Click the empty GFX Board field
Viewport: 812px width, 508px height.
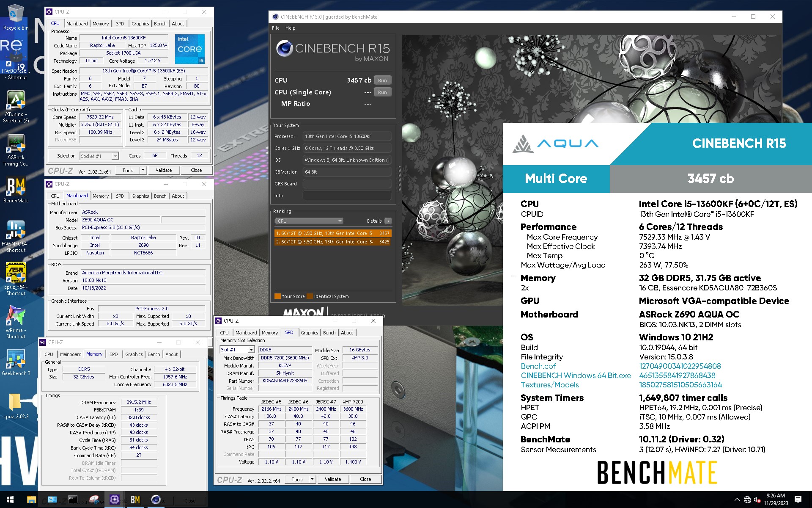point(347,184)
